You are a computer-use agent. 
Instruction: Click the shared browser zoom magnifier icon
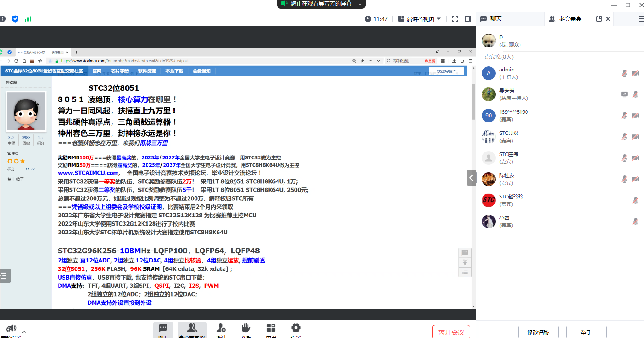tap(354, 61)
